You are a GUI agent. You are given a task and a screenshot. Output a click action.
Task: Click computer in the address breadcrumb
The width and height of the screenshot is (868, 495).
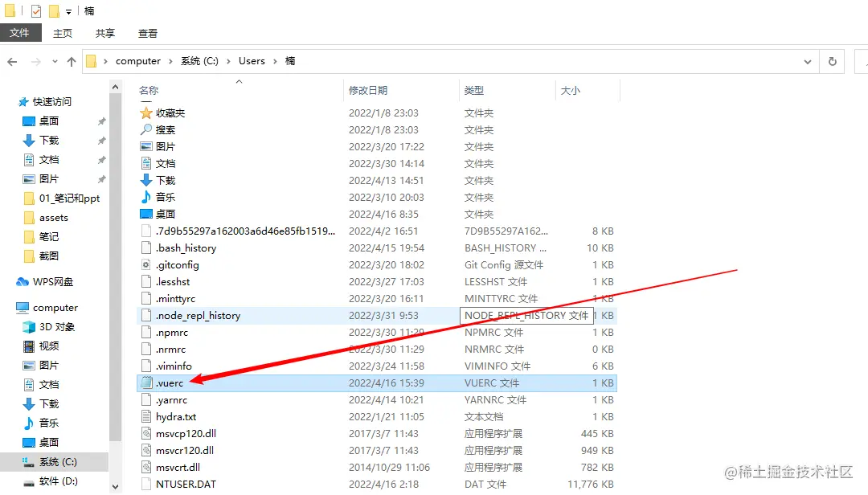coord(138,61)
